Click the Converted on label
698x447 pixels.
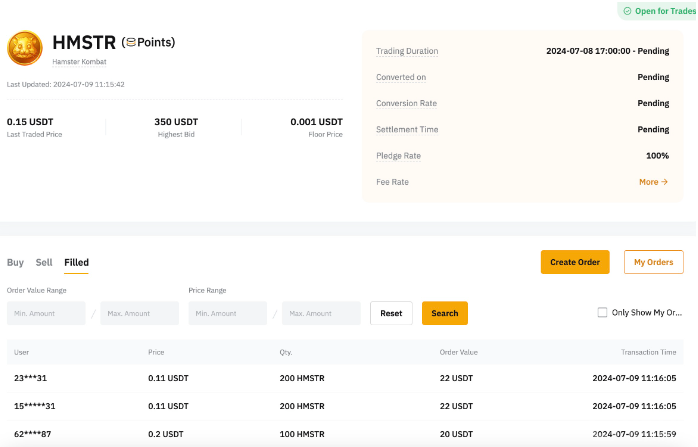[401, 77]
